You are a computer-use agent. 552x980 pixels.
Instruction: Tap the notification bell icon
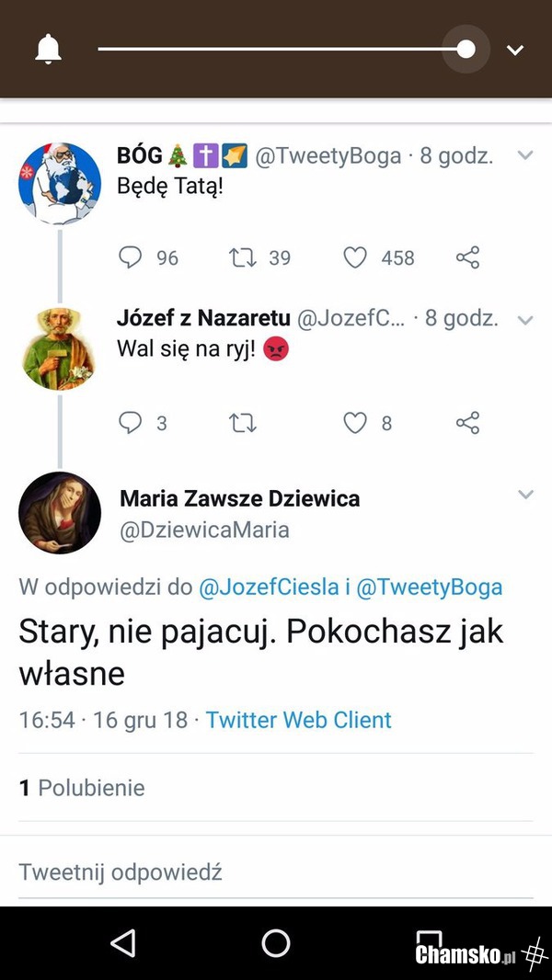point(48,50)
